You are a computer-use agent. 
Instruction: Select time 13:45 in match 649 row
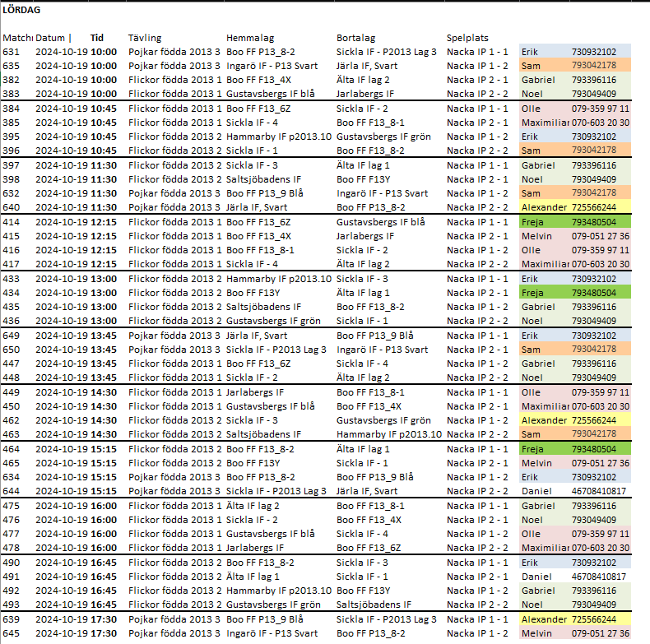104,336
